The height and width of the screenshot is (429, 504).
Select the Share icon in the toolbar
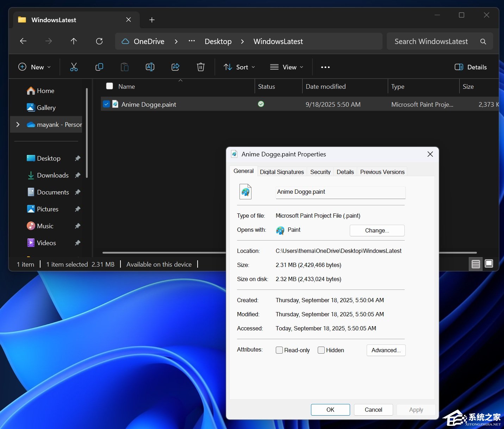point(175,67)
